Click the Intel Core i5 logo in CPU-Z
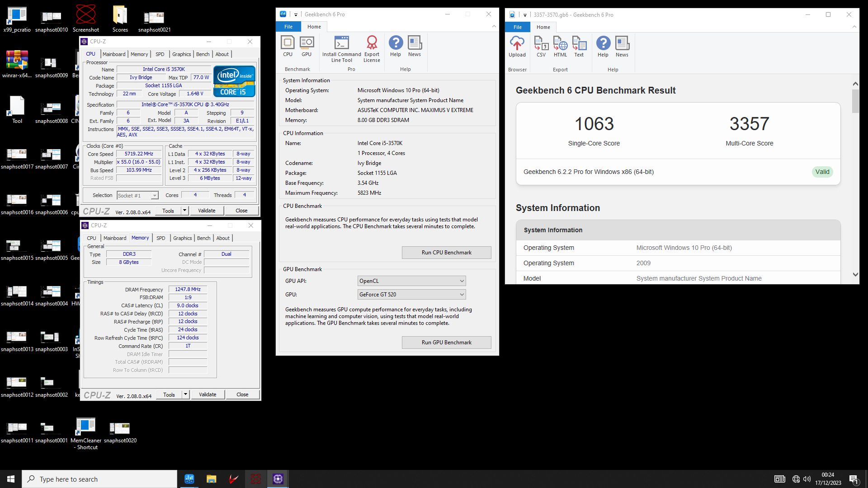 click(x=234, y=81)
